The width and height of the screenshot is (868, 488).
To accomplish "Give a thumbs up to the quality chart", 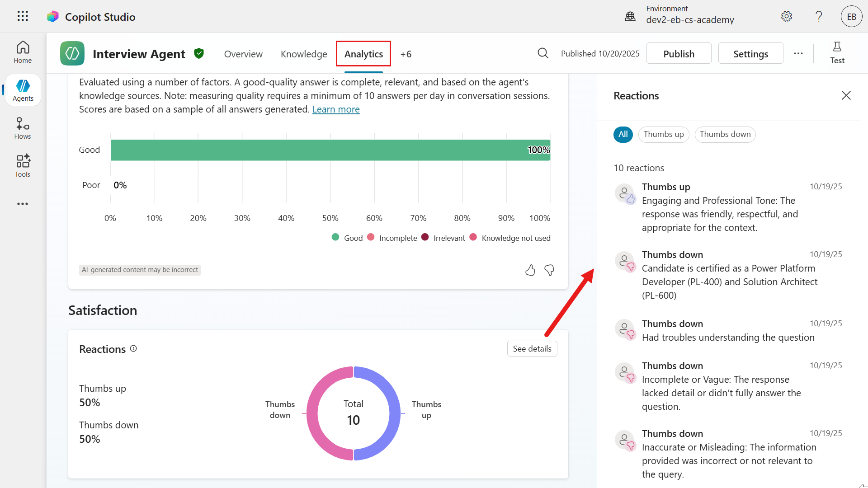I will (530, 270).
